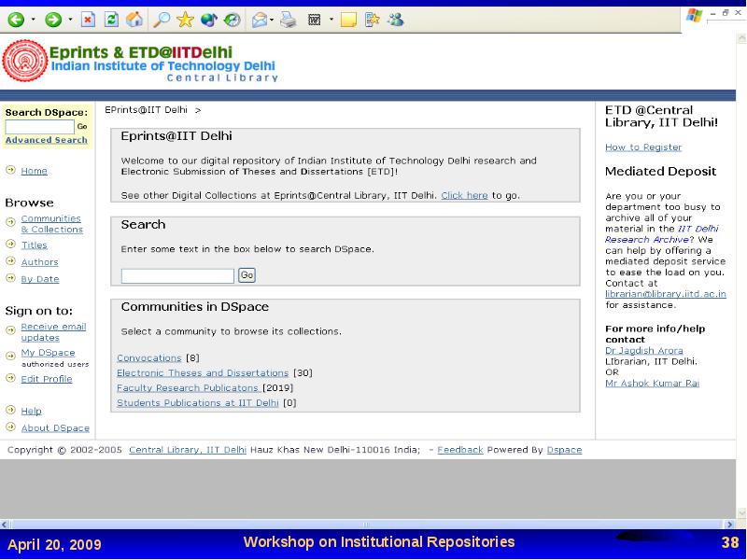This screenshot has height=560, width=747.
Task: Open the Dspace footer link
Action: coord(564,450)
